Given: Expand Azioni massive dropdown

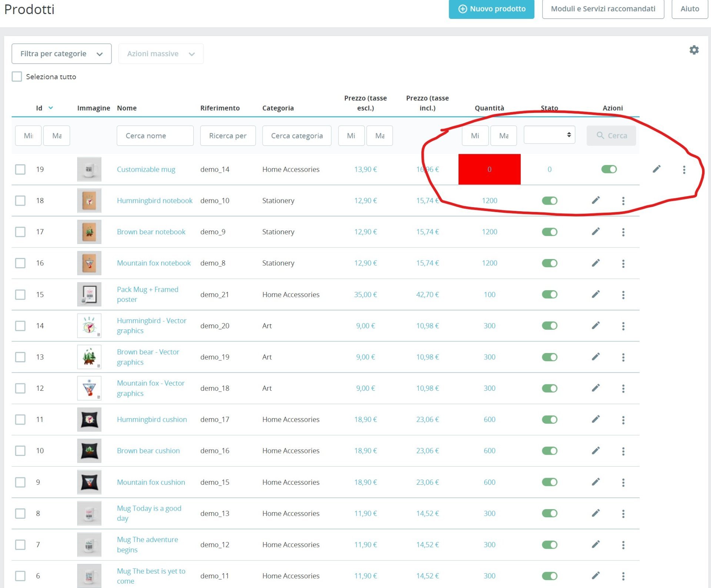Looking at the screenshot, I should tap(161, 54).
